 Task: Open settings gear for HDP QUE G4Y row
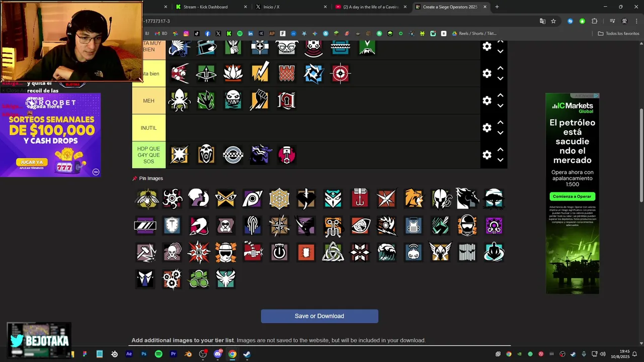(x=487, y=155)
